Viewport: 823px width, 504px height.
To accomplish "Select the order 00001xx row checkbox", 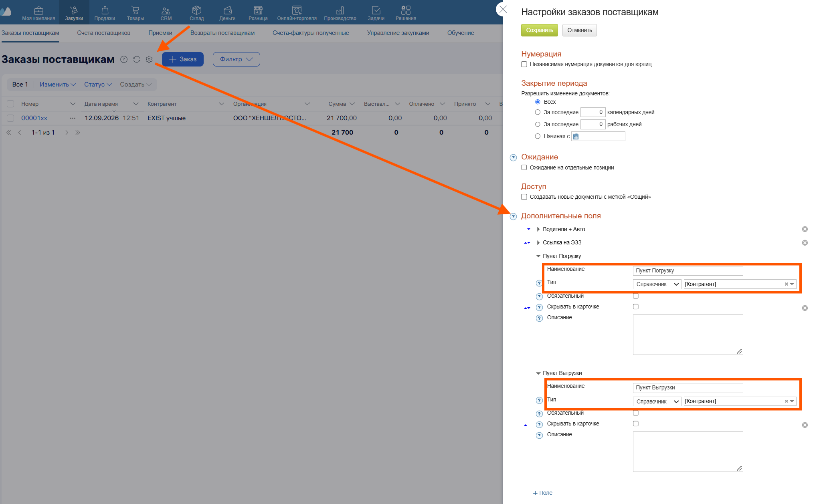I will click(x=10, y=118).
